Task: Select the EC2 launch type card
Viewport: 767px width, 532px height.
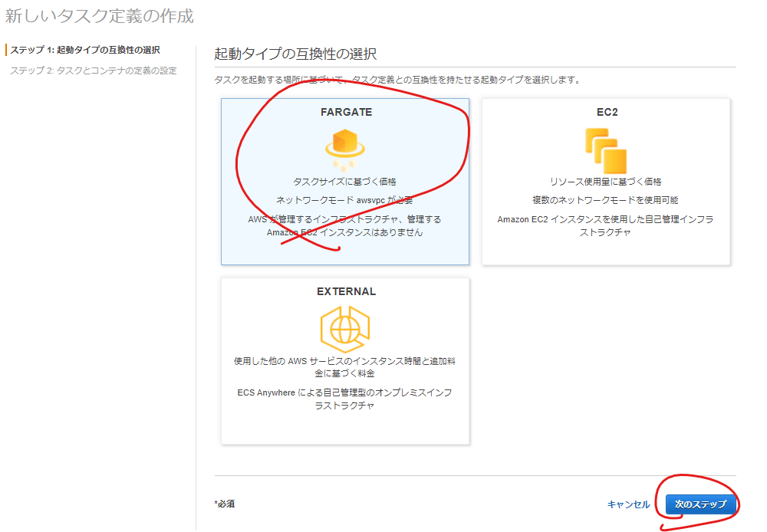Action: point(606,182)
